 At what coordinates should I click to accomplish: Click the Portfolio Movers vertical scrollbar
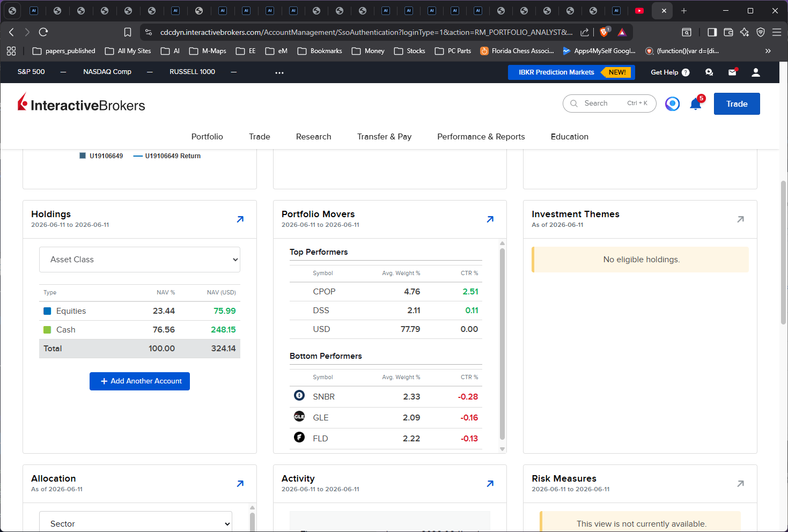pyautogui.click(x=503, y=343)
